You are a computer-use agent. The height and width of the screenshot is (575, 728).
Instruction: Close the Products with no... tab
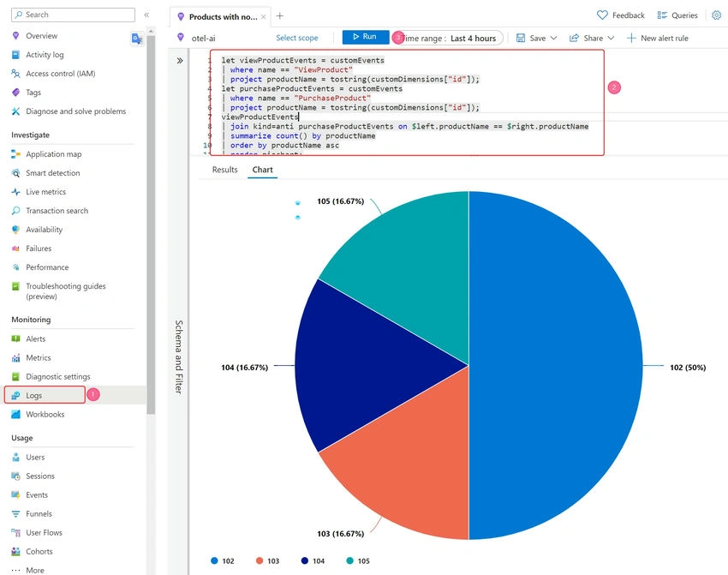(x=263, y=17)
